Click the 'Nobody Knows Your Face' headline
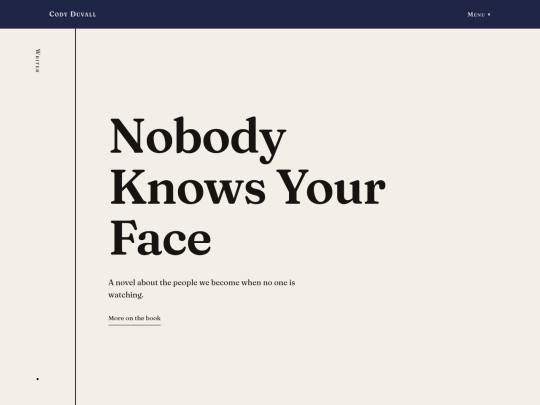540x405 pixels. [248, 186]
